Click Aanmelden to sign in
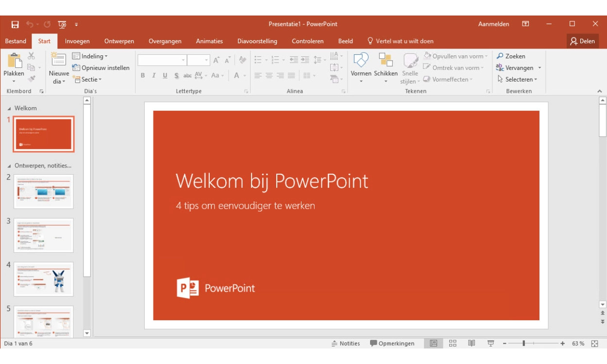 tap(493, 24)
